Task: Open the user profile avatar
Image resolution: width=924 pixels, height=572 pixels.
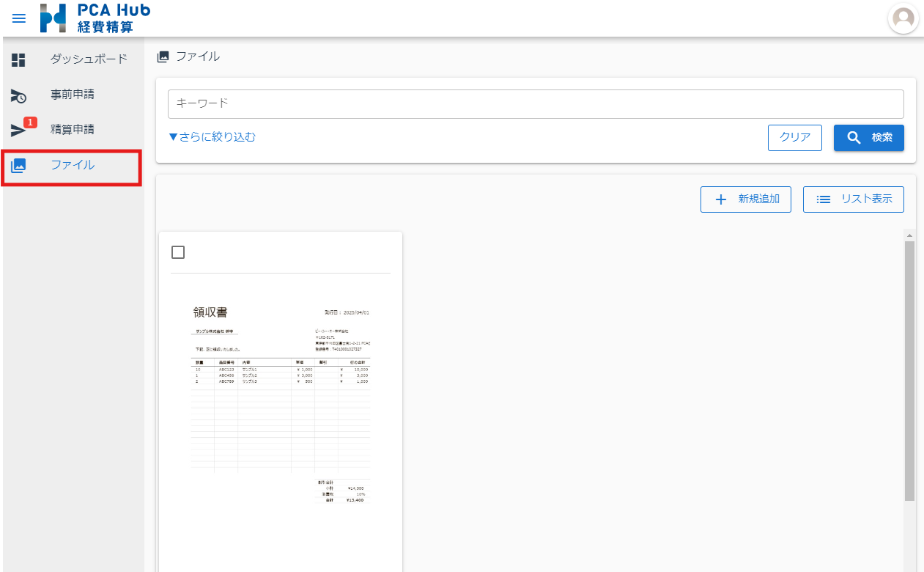Action: click(x=903, y=18)
